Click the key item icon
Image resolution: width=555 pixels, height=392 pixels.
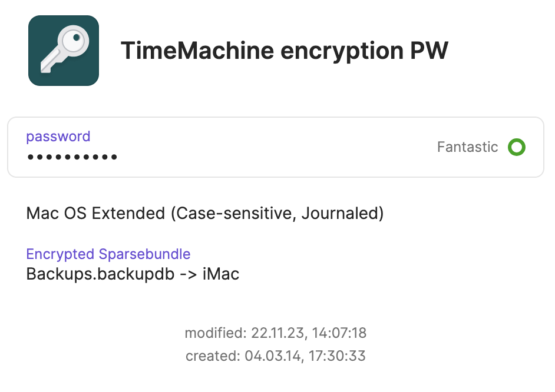pos(64,51)
